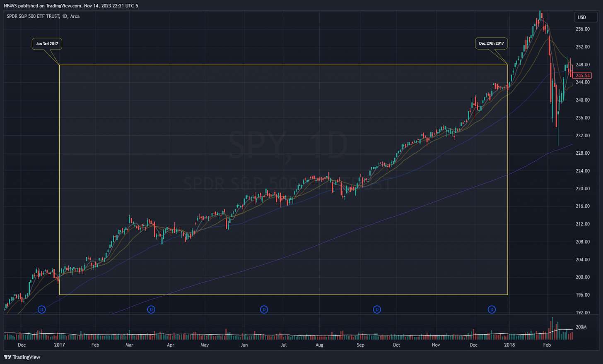This screenshot has width=603, height=364.
Task: Click the 228.00 price axis label
Action: pyautogui.click(x=582, y=153)
